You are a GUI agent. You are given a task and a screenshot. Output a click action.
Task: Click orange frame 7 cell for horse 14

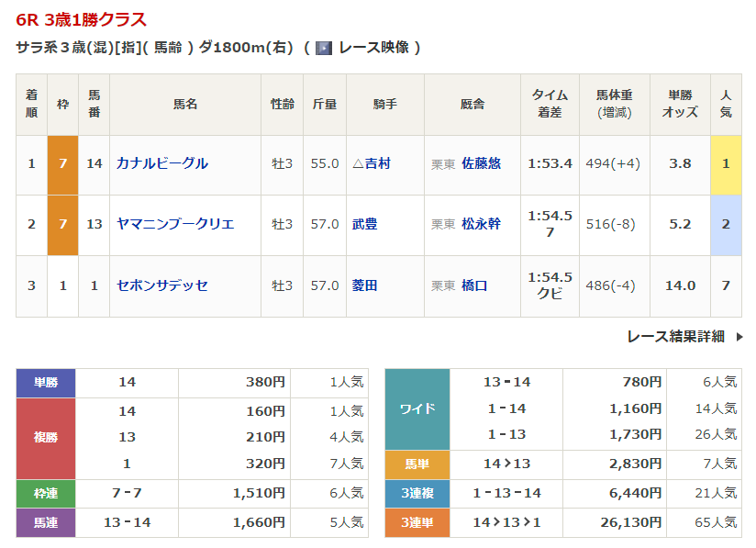point(62,163)
